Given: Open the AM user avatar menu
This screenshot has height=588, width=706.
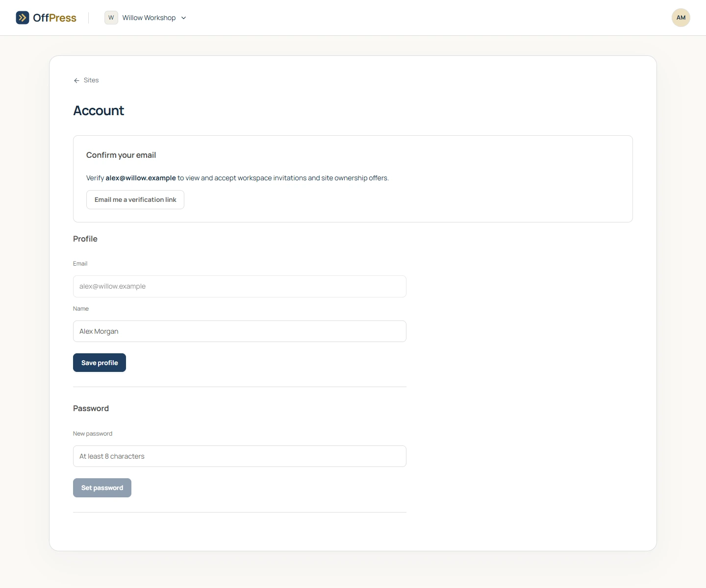Looking at the screenshot, I should (x=681, y=18).
